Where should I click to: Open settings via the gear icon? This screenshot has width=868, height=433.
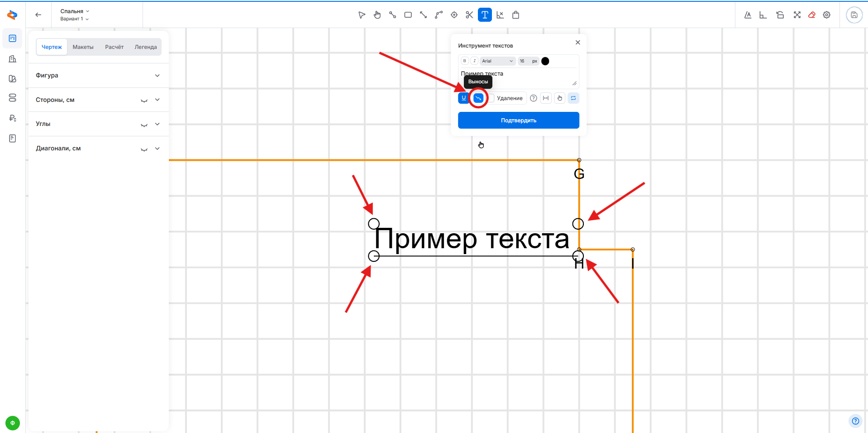tap(827, 15)
